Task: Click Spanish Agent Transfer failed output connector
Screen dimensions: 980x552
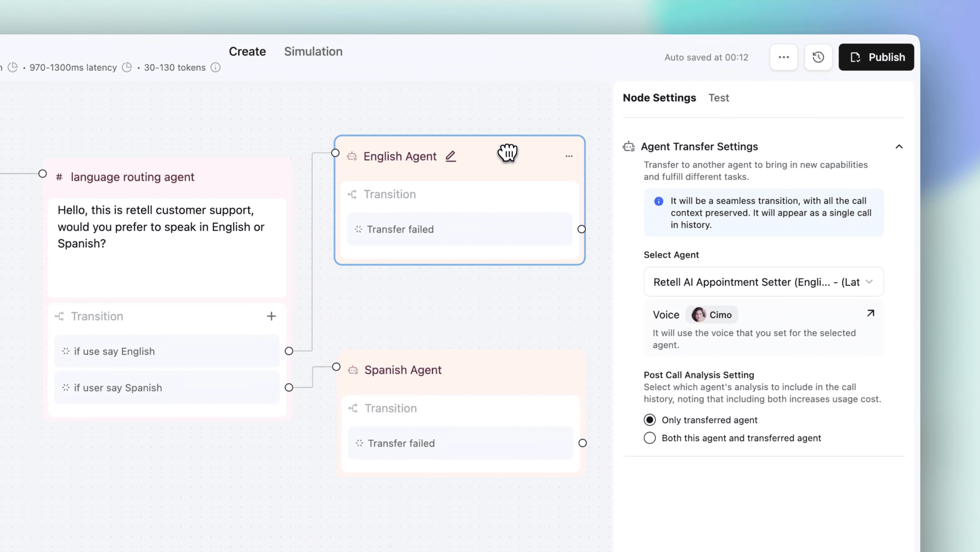Action: point(582,443)
